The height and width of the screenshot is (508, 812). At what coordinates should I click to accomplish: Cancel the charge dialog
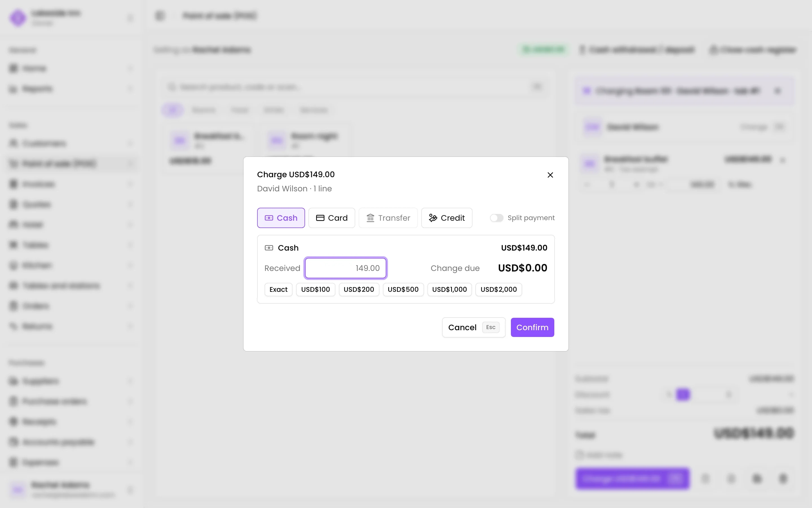click(473, 327)
